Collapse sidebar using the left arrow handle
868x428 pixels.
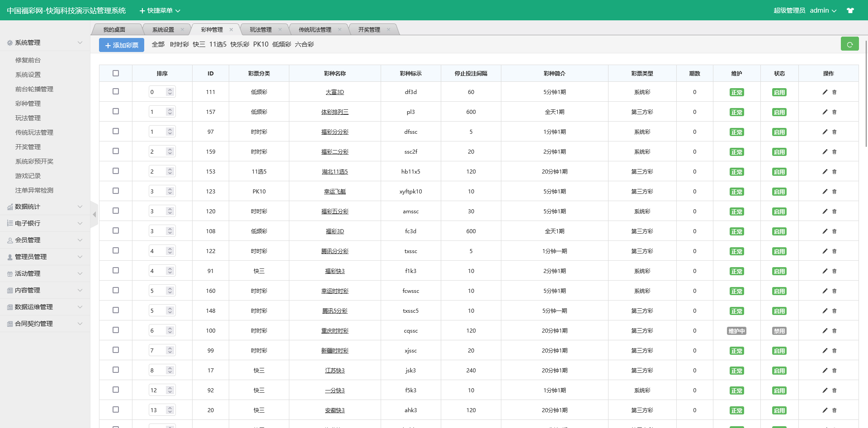[94, 215]
